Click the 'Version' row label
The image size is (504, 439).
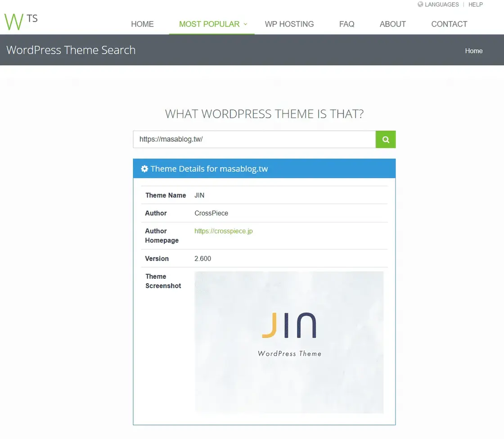pos(157,258)
